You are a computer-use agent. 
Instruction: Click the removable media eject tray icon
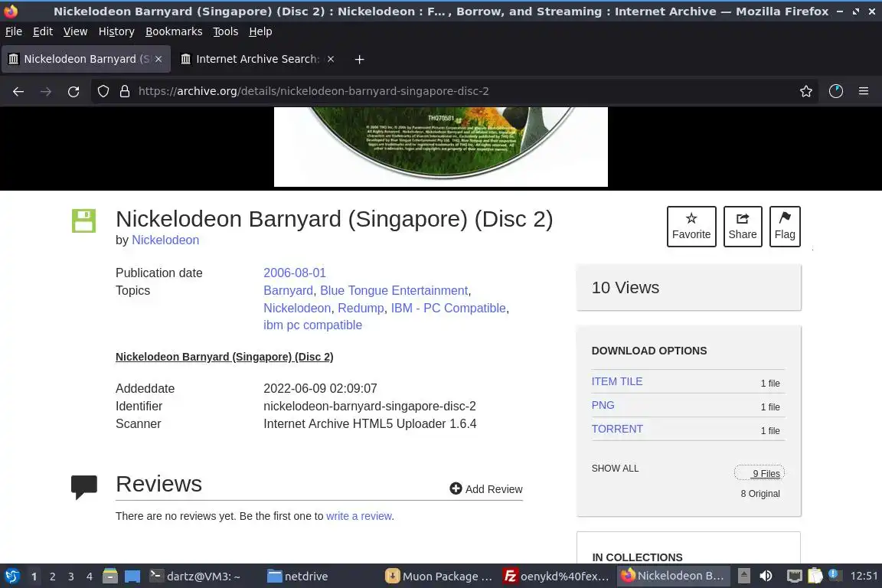743,576
